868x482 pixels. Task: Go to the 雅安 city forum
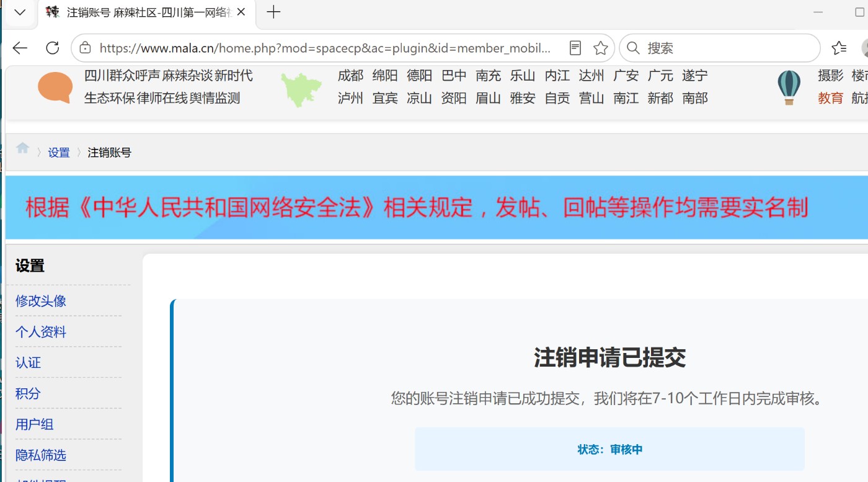coord(523,98)
